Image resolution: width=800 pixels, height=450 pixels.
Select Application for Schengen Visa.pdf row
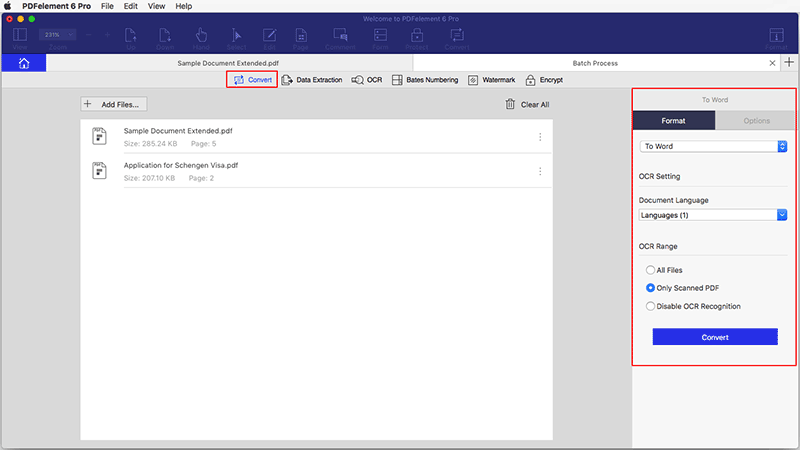point(316,171)
